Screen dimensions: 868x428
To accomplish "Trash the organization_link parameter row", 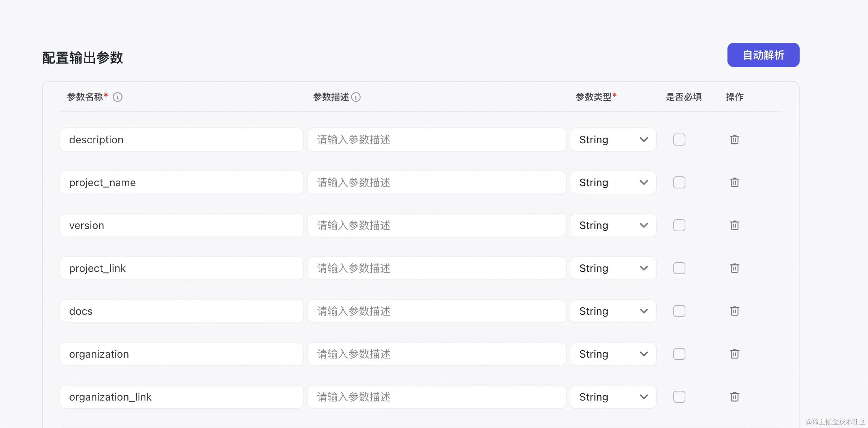I will [735, 397].
